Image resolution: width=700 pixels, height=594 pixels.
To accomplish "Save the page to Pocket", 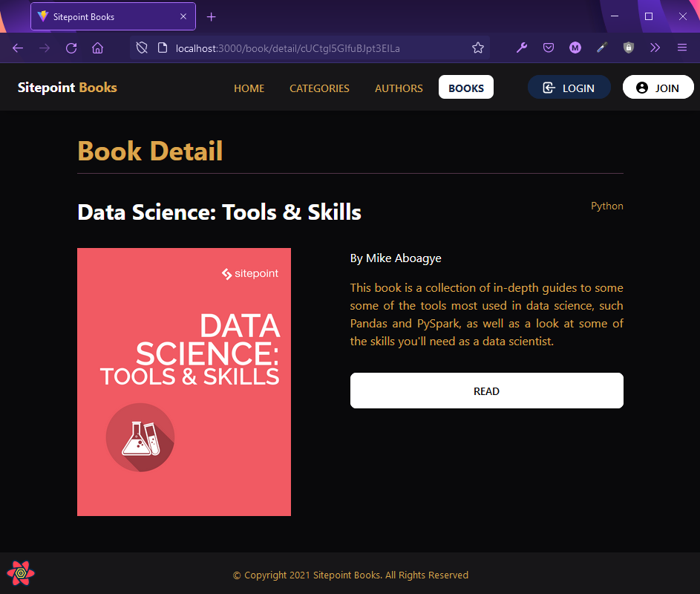I will [x=549, y=47].
